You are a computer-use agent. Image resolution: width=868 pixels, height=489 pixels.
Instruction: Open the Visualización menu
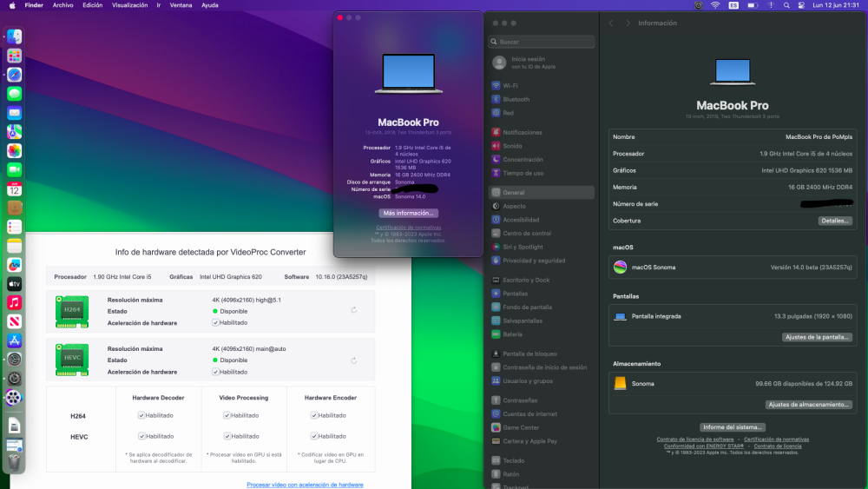(129, 5)
